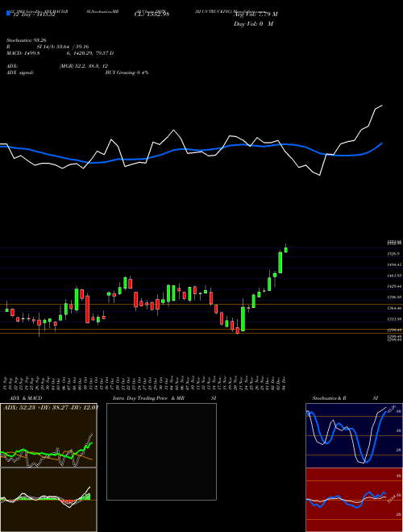Viewport: 403px width, 532px height.
Task: Click the 'ADX signal:' label
Action: click(x=20, y=73)
